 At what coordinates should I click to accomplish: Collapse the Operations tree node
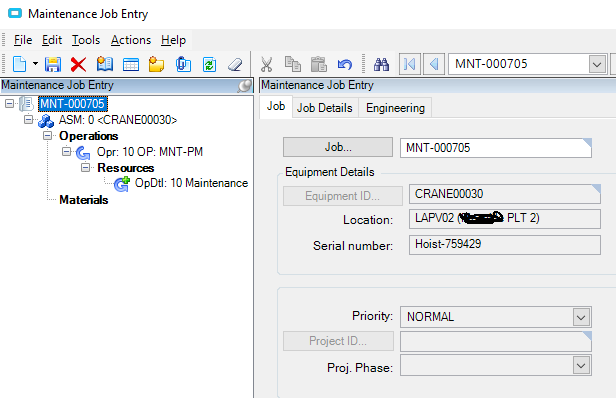click(x=48, y=136)
